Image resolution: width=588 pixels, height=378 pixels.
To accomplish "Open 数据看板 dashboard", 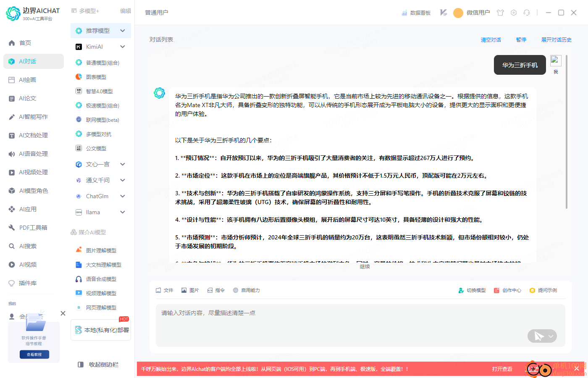I will (416, 13).
